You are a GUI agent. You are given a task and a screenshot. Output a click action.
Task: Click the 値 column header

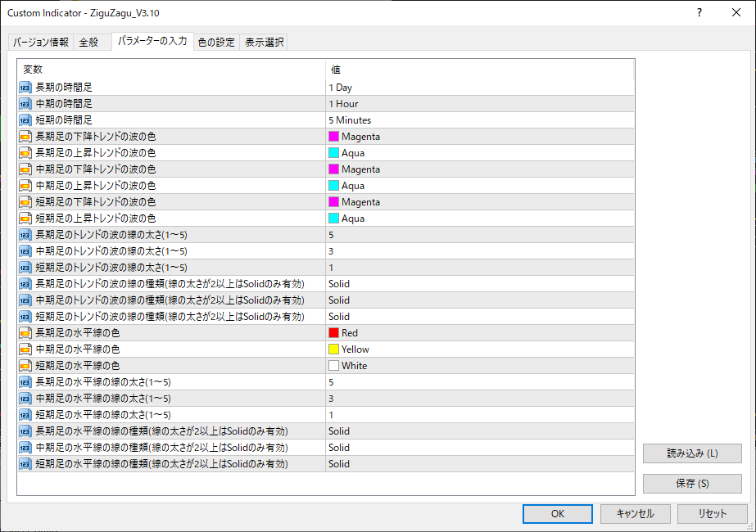[x=480, y=70]
